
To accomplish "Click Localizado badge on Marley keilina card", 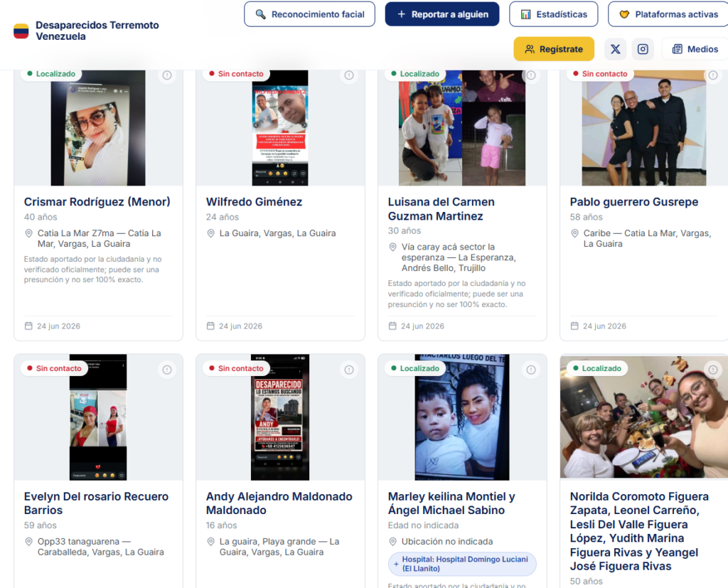I will coord(415,368).
